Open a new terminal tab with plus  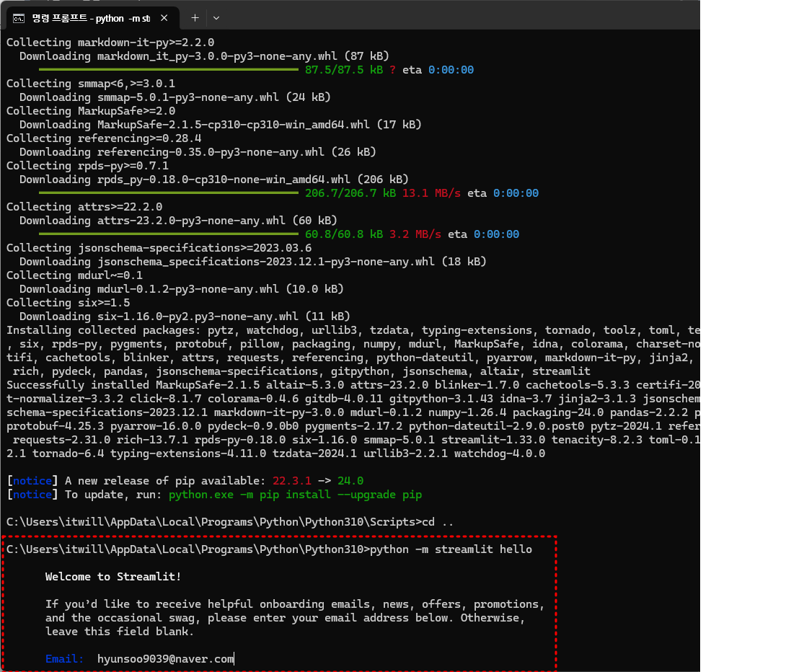pyautogui.click(x=195, y=18)
